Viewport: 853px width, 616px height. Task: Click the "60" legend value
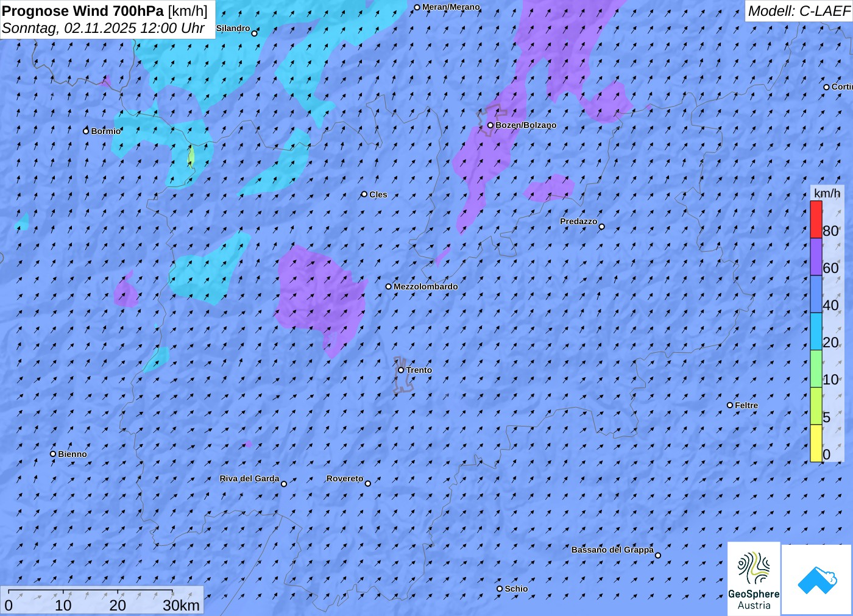coord(830,268)
